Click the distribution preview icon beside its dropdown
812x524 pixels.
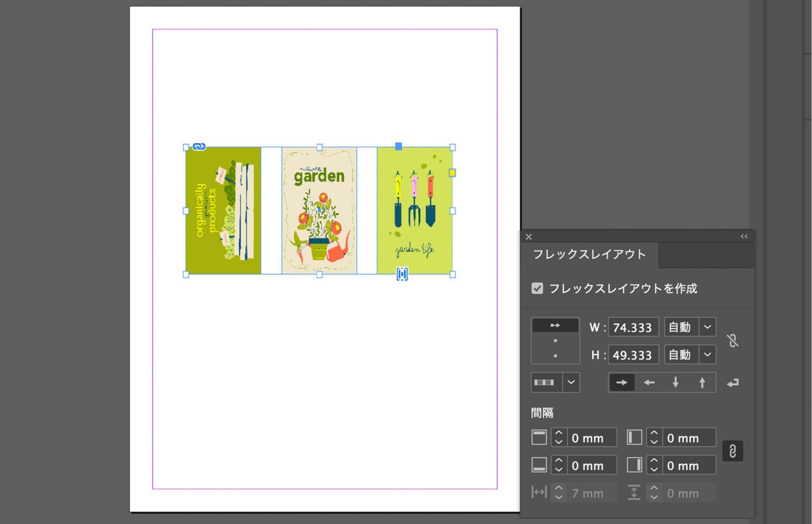point(544,382)
